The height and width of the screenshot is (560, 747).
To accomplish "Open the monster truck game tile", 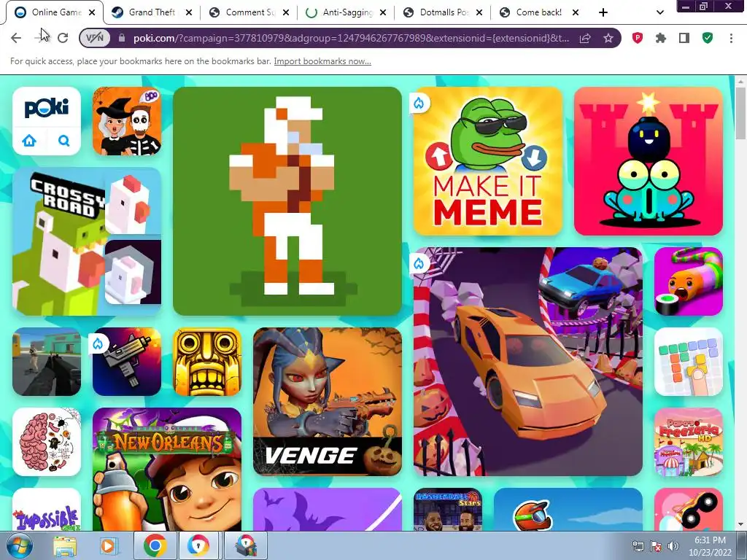I will [689, 510].
